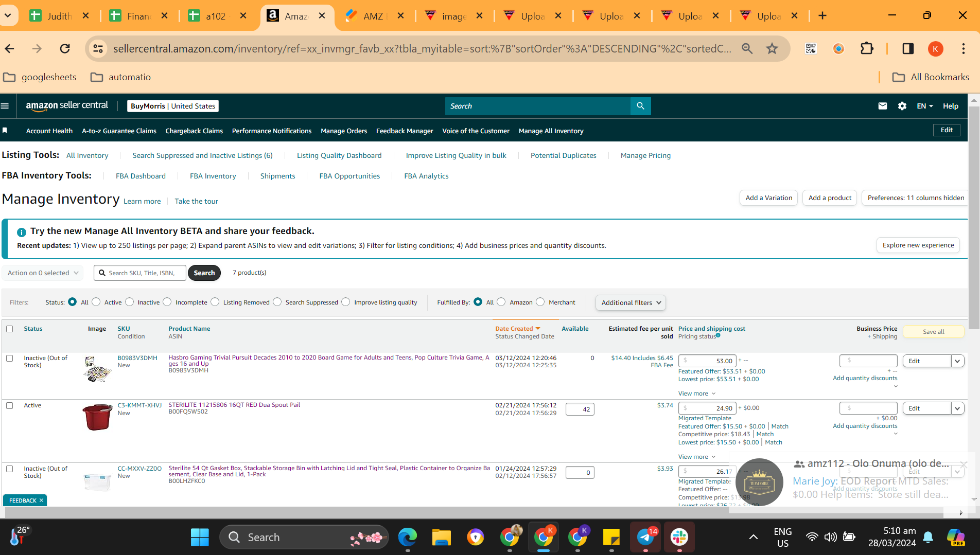Open the Action on 0 selected dropdown

point(43,273)
